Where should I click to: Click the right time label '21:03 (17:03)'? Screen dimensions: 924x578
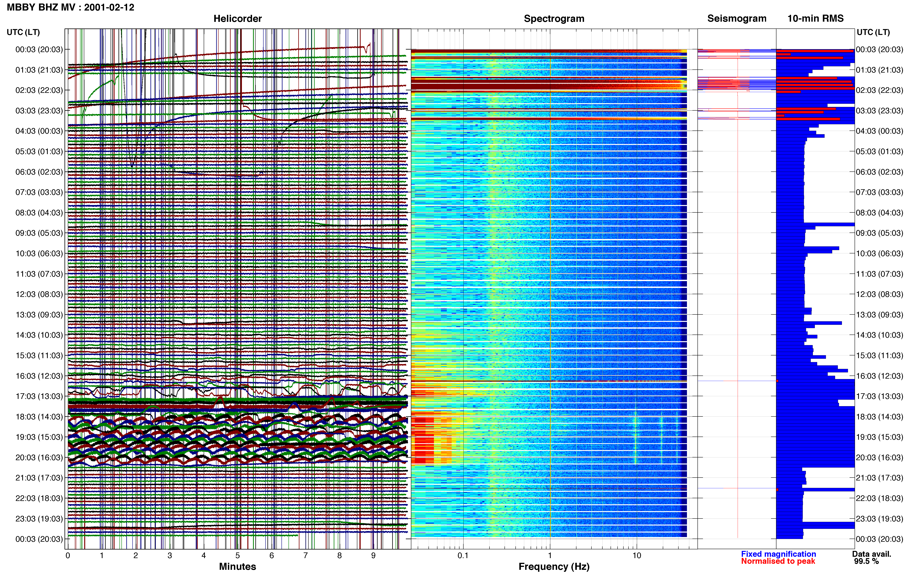point(879,478)
